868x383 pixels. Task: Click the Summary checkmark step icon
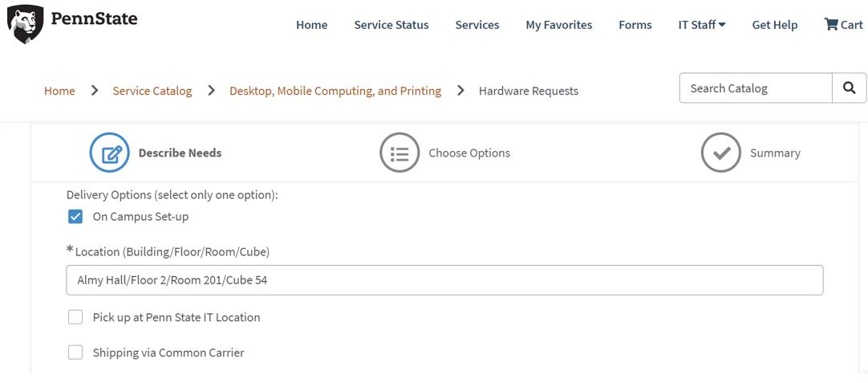(x=720, y=153)
